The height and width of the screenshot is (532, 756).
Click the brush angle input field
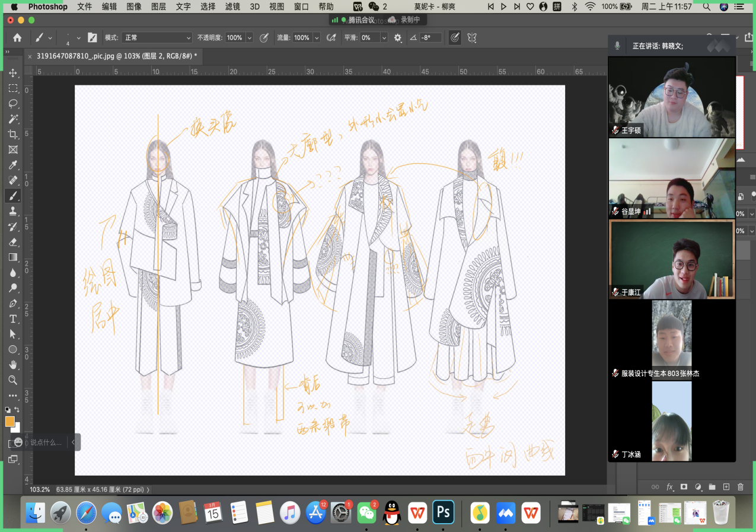tap(430, 37)
